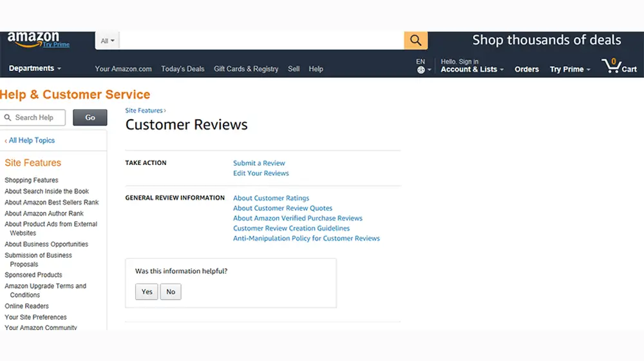Click the Go search help button
Viewport: 644px width, 361px height.
[90, 117]
